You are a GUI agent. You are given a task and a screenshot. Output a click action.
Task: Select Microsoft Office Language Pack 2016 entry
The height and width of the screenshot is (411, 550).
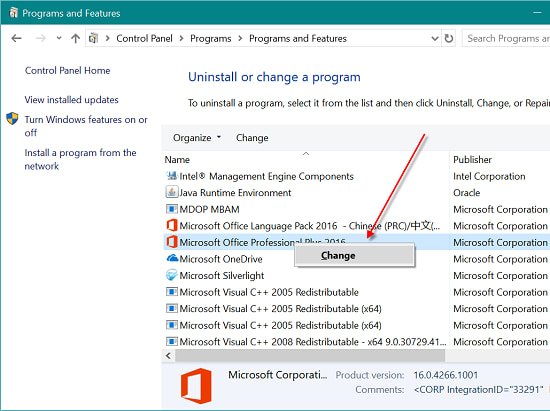pyautogui.click(x=310, y=226)
